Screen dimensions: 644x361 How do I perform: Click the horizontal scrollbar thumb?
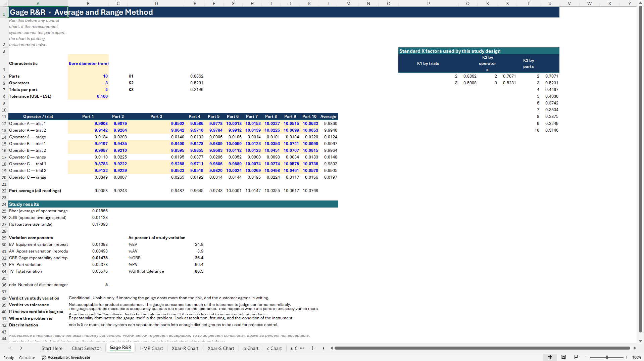(x=482, y=348)
